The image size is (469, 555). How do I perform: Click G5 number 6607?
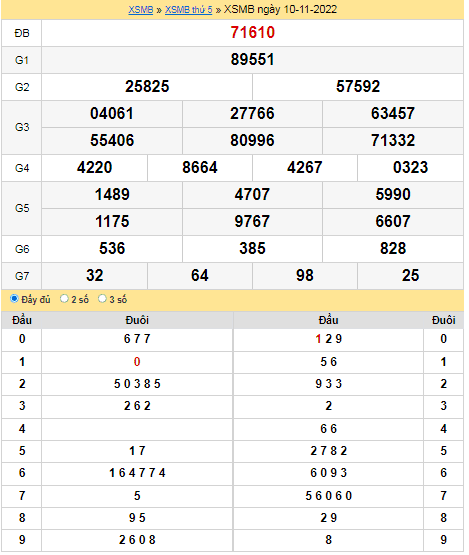pos(393,222)
